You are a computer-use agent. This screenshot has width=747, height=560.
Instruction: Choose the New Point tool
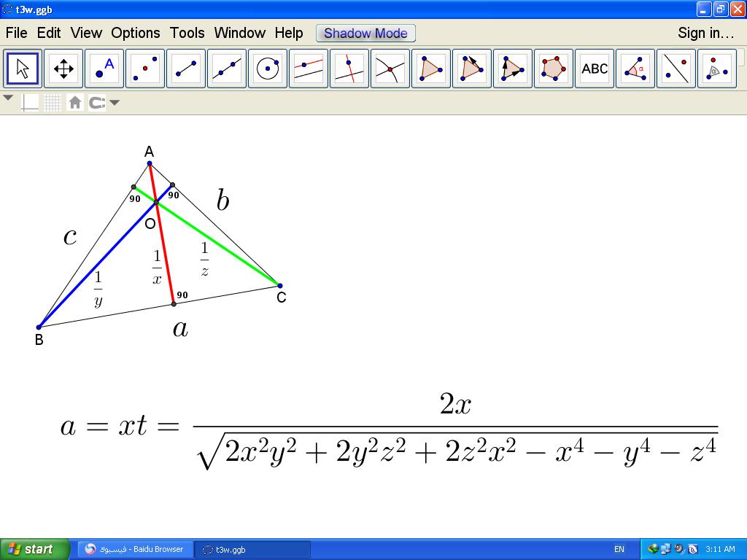104,69
